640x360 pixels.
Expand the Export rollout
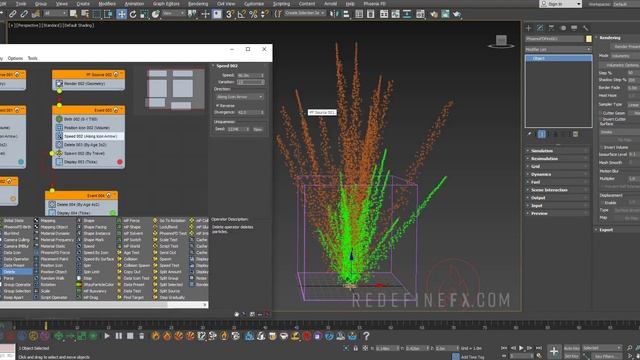click(x=617, y=230)
